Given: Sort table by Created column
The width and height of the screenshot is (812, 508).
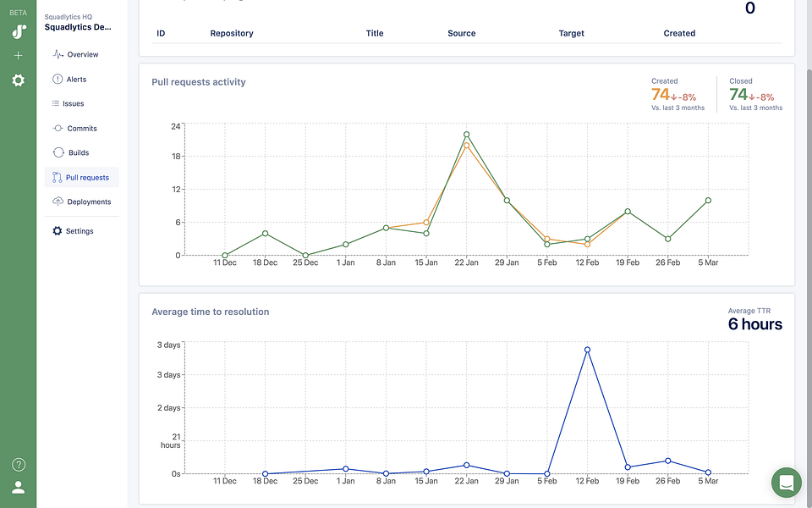Looking at the screenshot, I should [679, 33].
